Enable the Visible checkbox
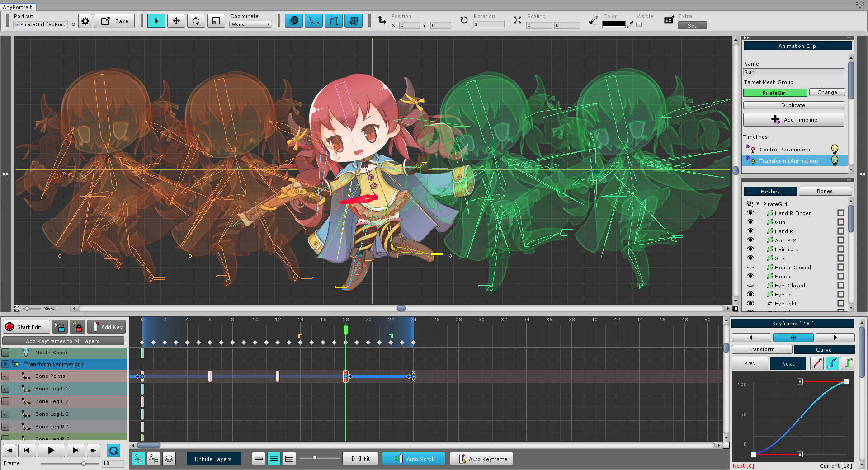This screenshot has height=470, width=868. pyautogui.click(x=639, y=24)
